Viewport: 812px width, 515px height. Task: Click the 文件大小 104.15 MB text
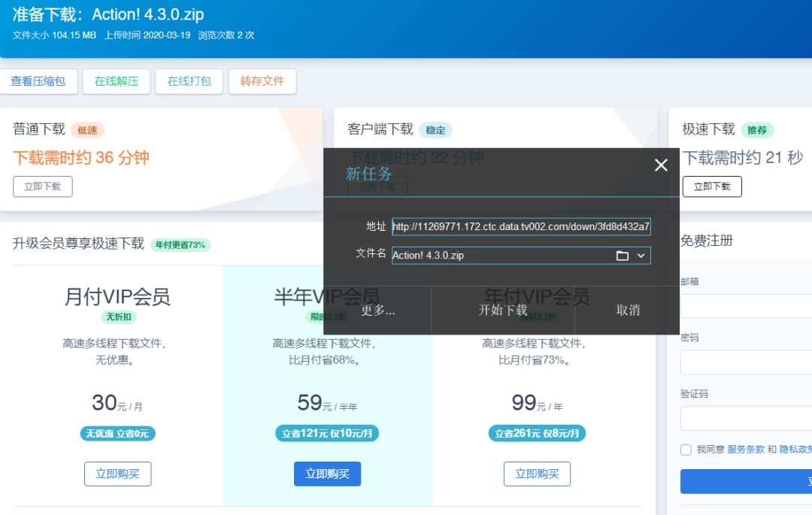point(54,35)
